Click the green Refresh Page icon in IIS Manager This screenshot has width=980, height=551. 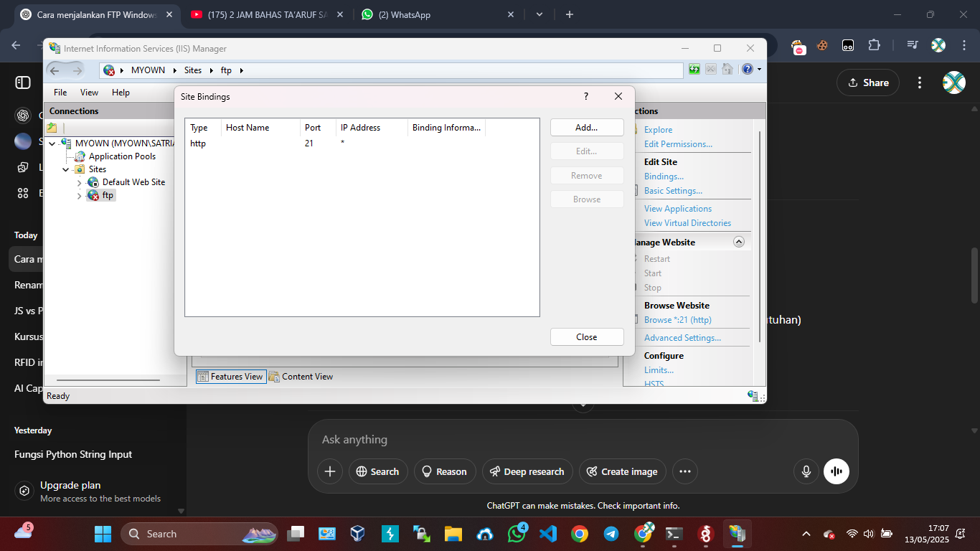pos(694,70)
